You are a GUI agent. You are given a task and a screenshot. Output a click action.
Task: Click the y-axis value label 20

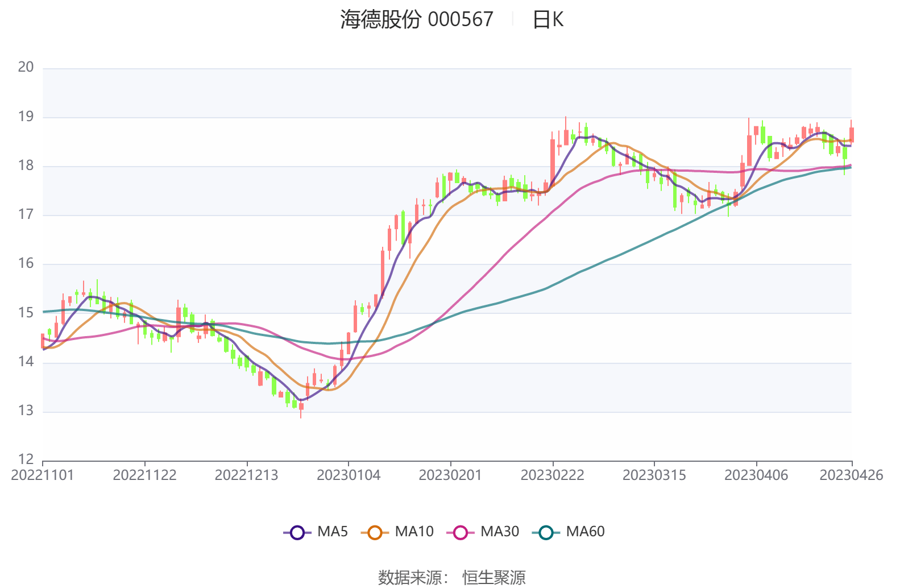coord(26,67)
